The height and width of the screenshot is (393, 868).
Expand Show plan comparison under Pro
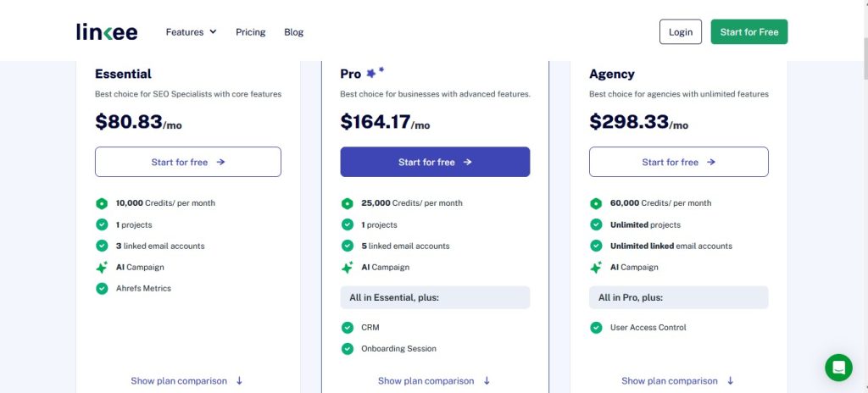(x=434, y=381)
